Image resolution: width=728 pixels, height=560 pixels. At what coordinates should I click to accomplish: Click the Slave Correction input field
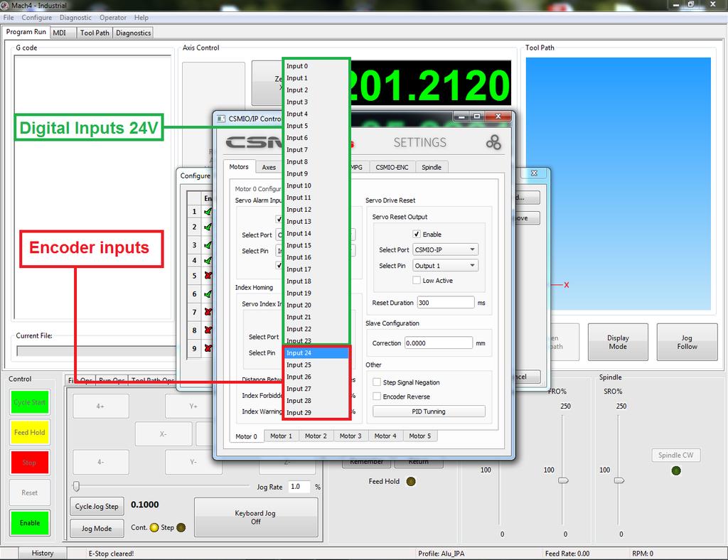(x=438, y=343)
